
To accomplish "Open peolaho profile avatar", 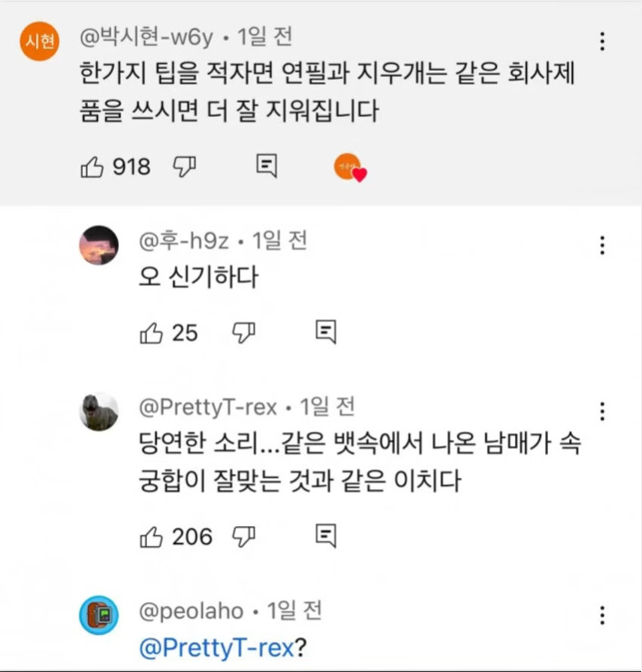I will tap(99, 616).
